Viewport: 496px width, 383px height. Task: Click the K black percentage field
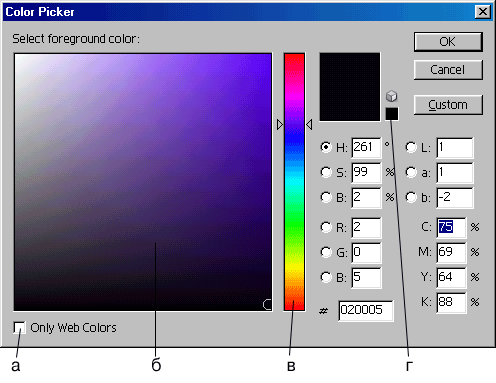coord(451,302)
